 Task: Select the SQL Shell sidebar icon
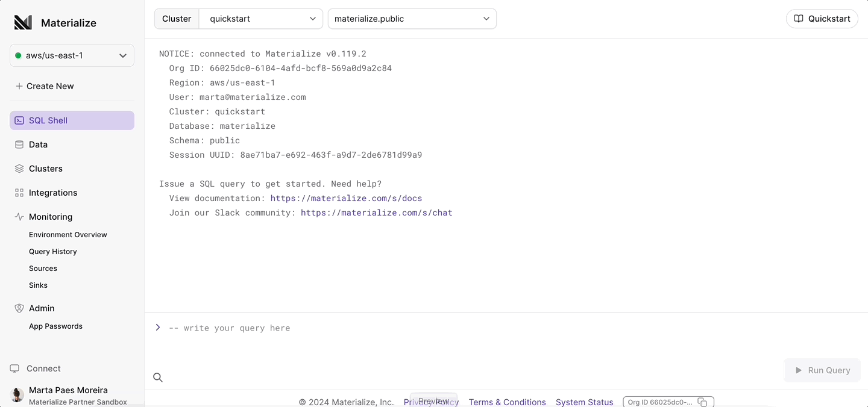[x=18, y=120]
